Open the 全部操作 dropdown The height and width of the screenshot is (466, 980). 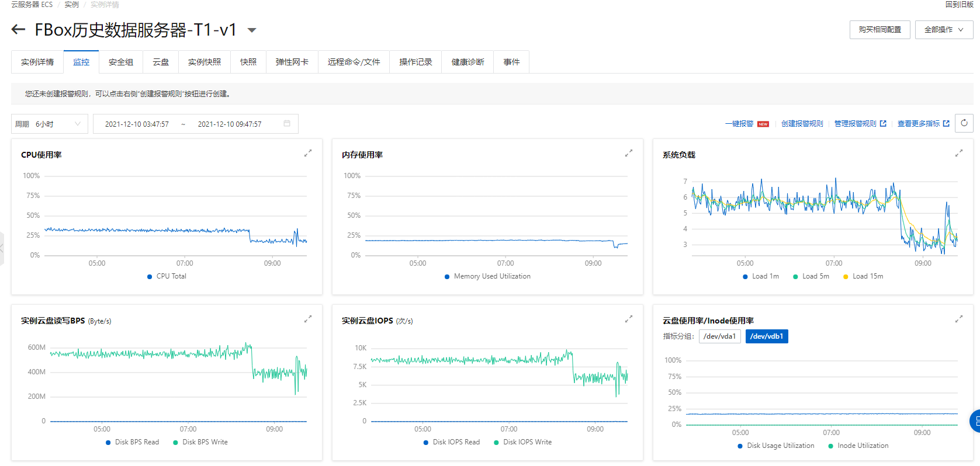[944, 30]
